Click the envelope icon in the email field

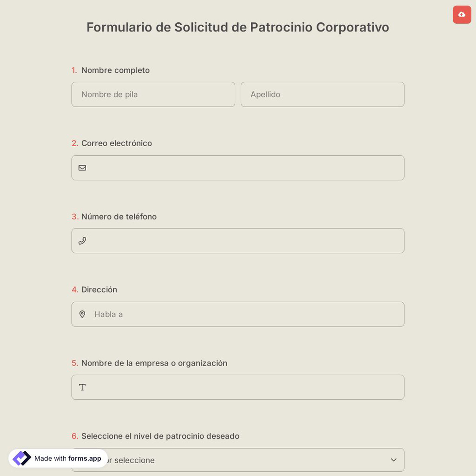82,168
